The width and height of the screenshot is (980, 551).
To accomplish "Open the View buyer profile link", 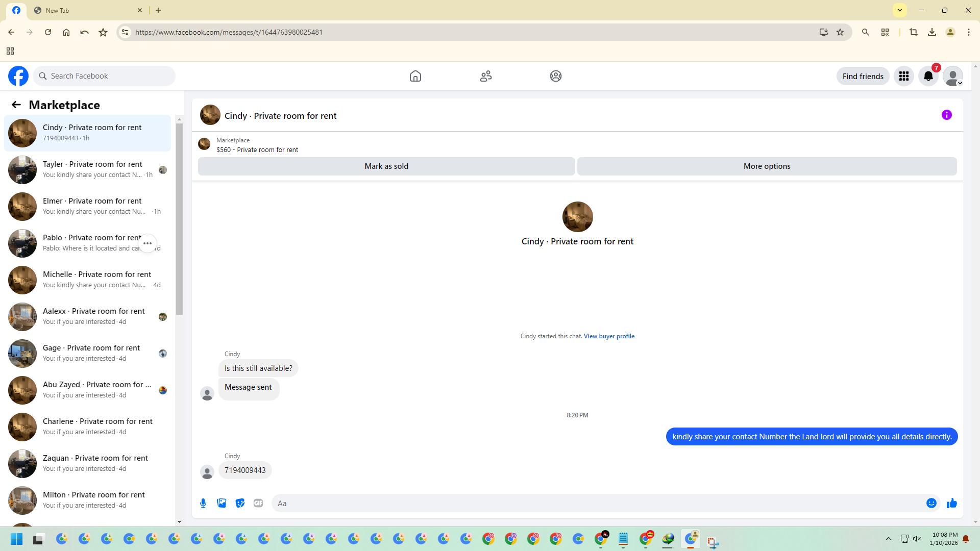I will 609,336.
